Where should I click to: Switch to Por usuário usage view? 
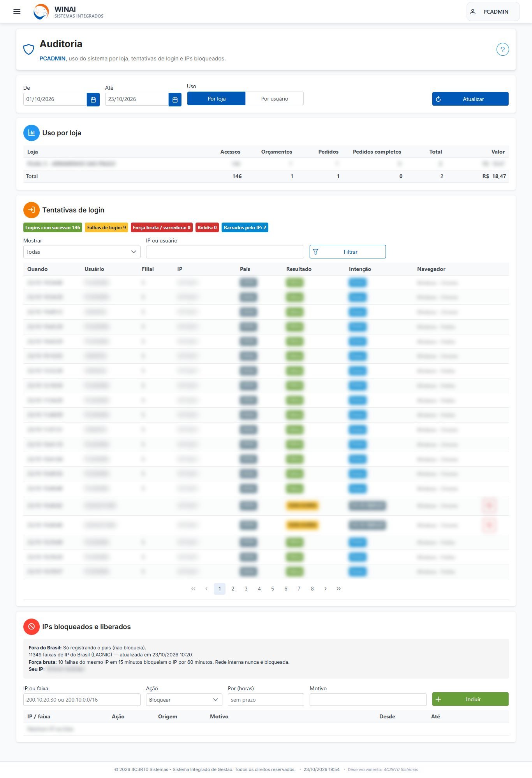[275, 99]
